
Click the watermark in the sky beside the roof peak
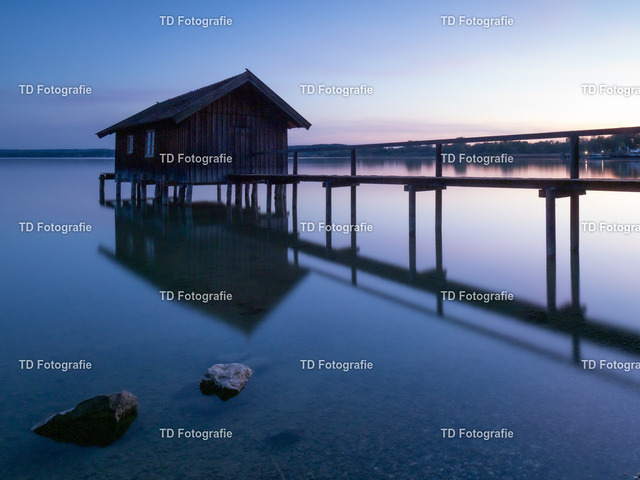[336, 90]
